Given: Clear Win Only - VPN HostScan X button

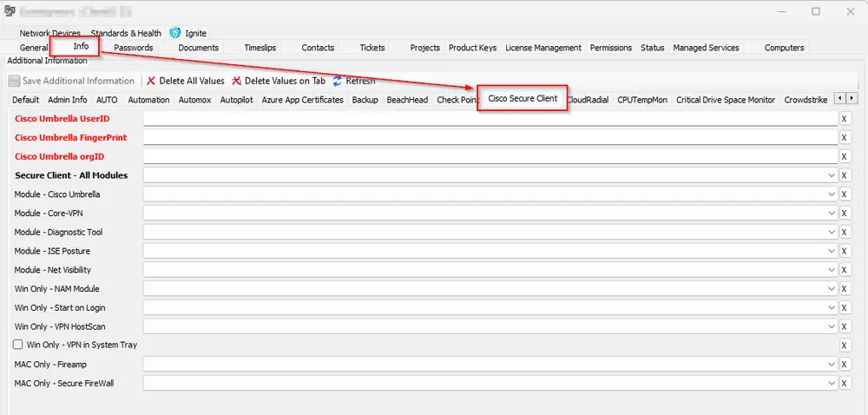Looking at the screenshot, I should [845, 326].
